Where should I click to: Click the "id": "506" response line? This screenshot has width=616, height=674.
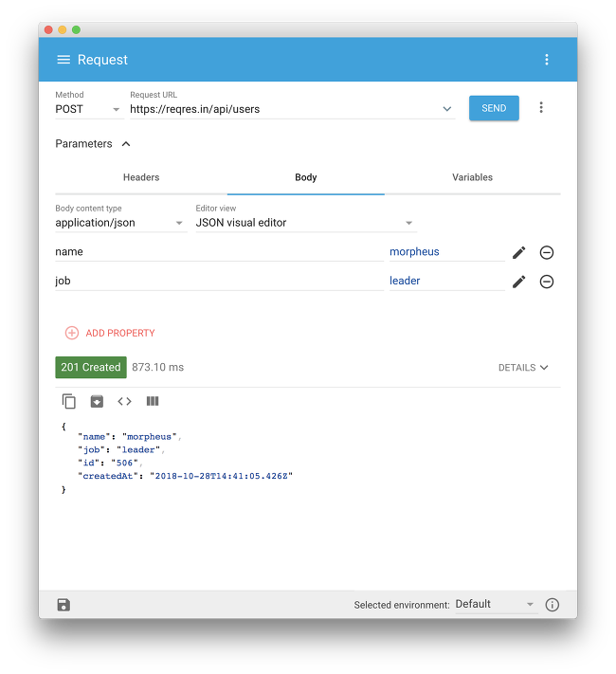point(108,463)
